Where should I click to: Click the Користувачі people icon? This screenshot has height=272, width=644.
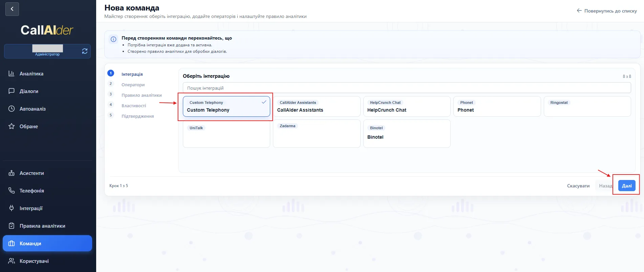click(x=12, y=261)
